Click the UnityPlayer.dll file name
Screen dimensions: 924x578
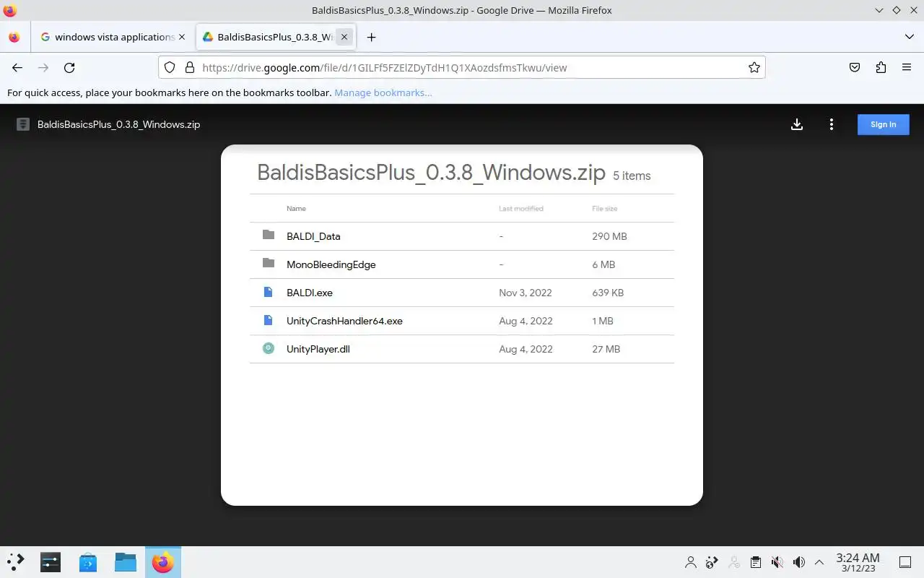click(x=318, y=349)
